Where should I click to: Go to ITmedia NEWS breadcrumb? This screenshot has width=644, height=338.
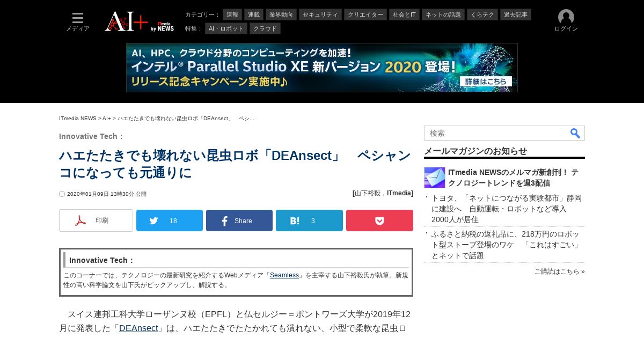(78, 118)
